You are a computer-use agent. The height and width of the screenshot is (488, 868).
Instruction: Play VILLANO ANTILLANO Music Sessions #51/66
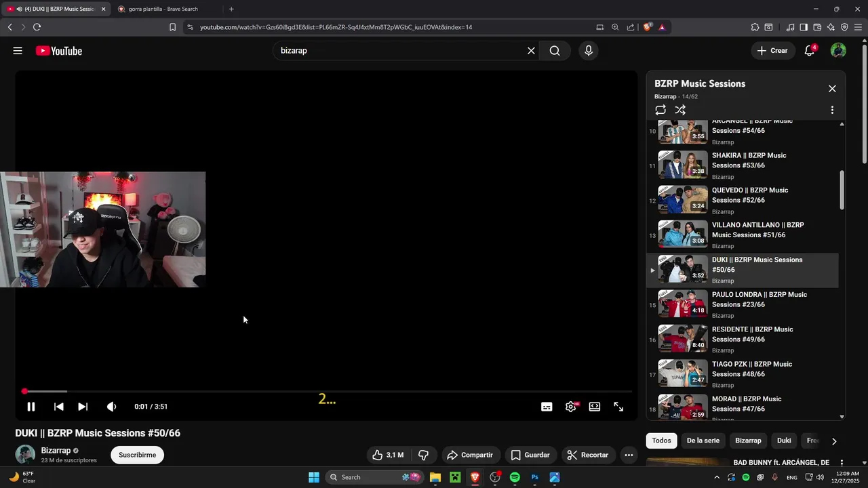(743, 235)
